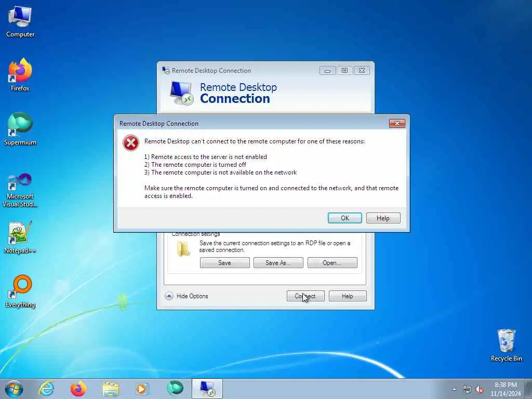Viewport: 532px width, 399px height.
Task: Click text 'The remote computer is turned off'
Action: (x=198, y=165)
